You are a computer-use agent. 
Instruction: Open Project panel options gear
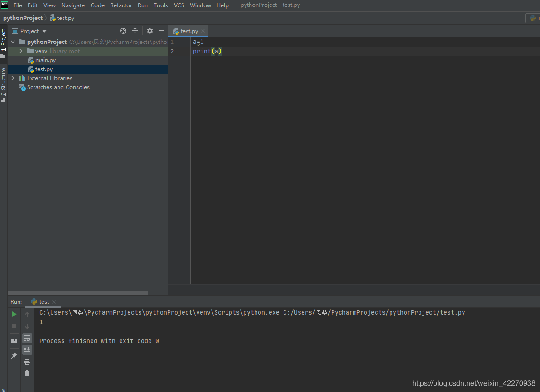tap(149, 31)
